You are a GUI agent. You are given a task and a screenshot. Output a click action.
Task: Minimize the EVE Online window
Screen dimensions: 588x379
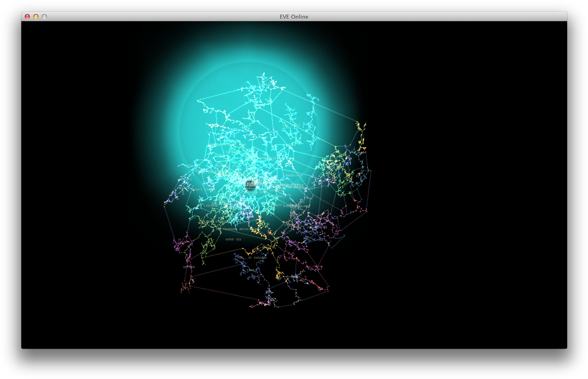[35, 16]
